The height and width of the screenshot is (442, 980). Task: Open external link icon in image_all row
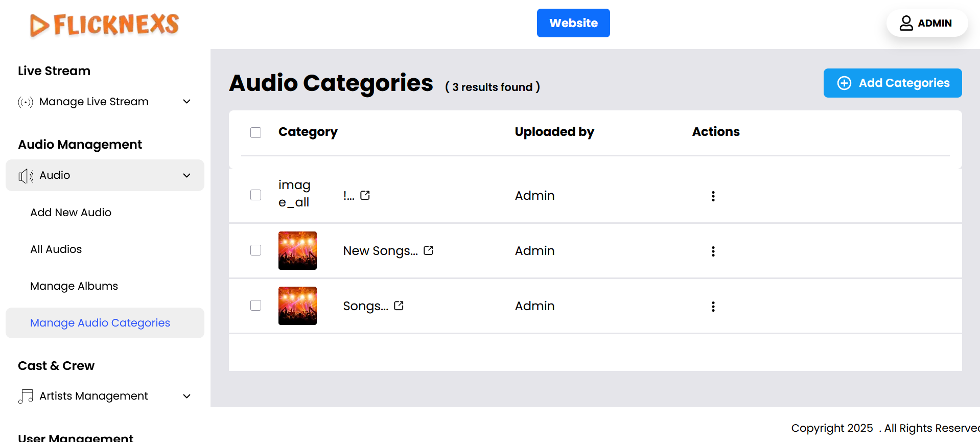tap(365, 195)
